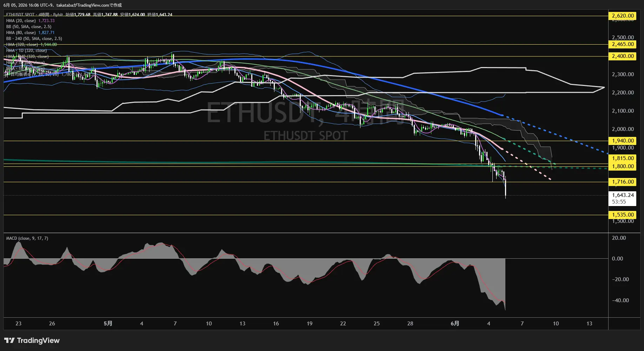Click the 5月 month label on time axis
The height and width of the screenshot is (351, 644).
point(108,324)
